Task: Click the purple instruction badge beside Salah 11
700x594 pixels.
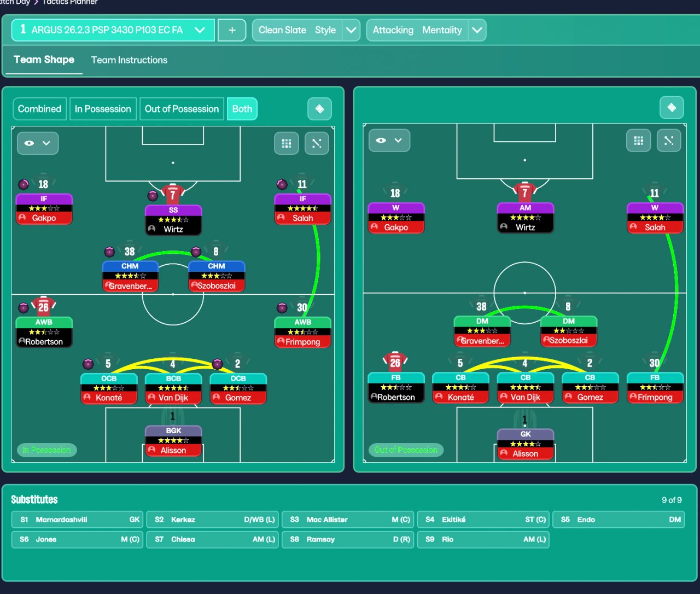Action: coord(282,184)
